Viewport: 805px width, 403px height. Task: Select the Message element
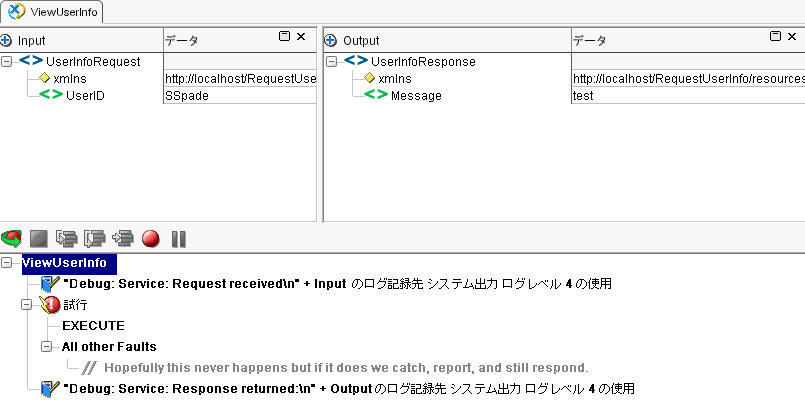click(416, 95)
